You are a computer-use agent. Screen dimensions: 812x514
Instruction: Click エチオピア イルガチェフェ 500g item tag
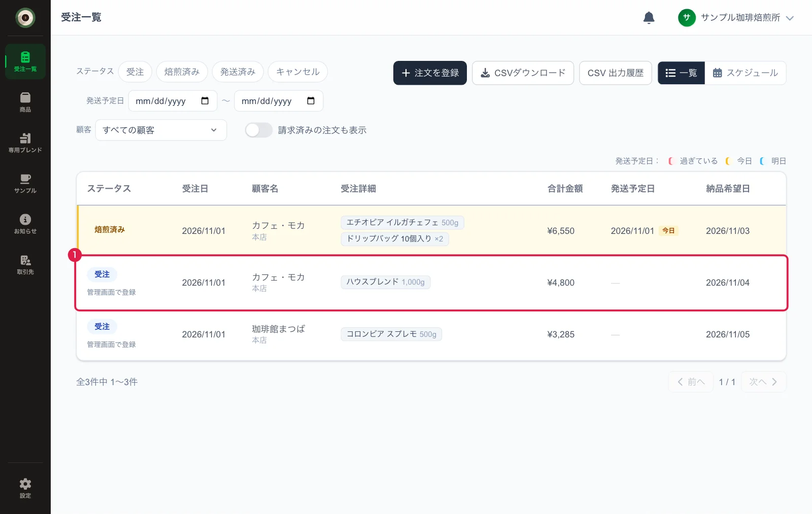coord(402,223)
